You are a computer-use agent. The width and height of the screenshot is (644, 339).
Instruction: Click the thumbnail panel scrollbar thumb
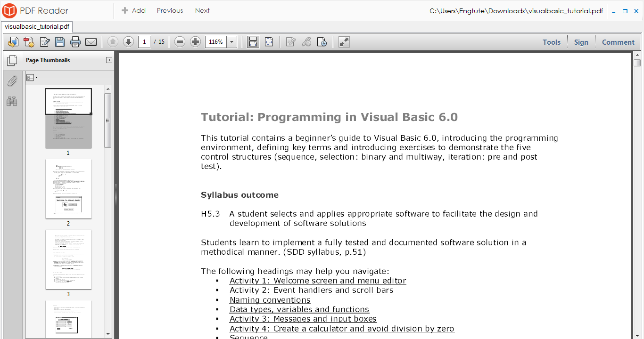click(x=108, y=121)
